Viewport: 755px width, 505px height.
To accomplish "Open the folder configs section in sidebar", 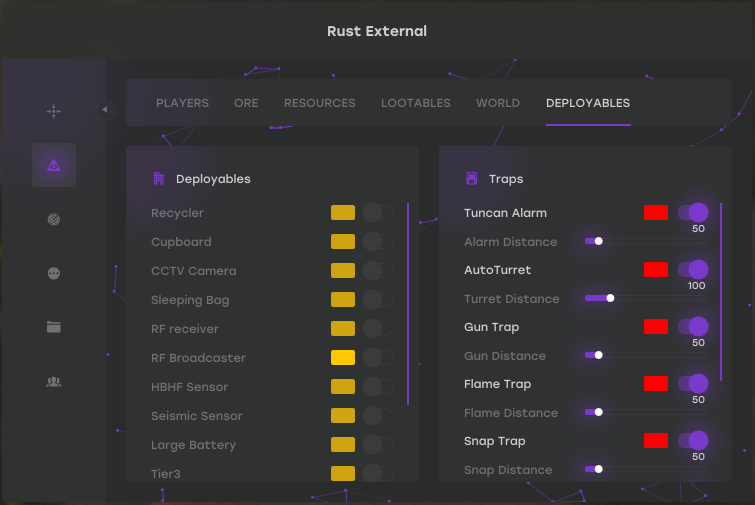I will pyautogui.click(x=53, y=327).
